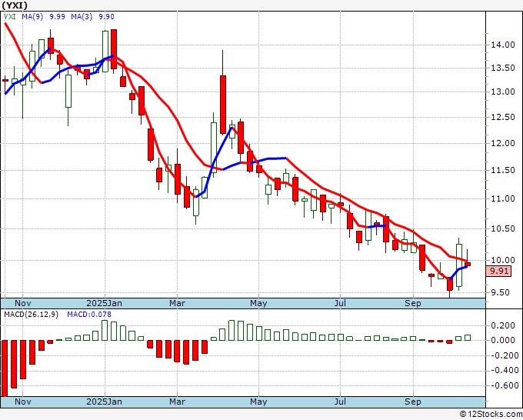The width and height of the screenshot is (523, 420).
Task: Click the 13.50 price axis label
Action: coord(503,68)
